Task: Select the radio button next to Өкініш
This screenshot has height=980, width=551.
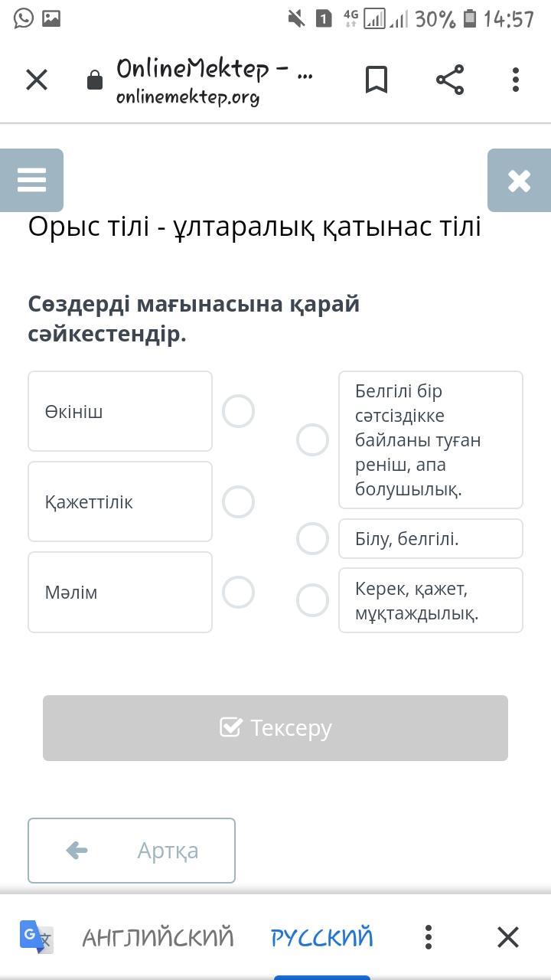Action: click(x=238, y=411)
